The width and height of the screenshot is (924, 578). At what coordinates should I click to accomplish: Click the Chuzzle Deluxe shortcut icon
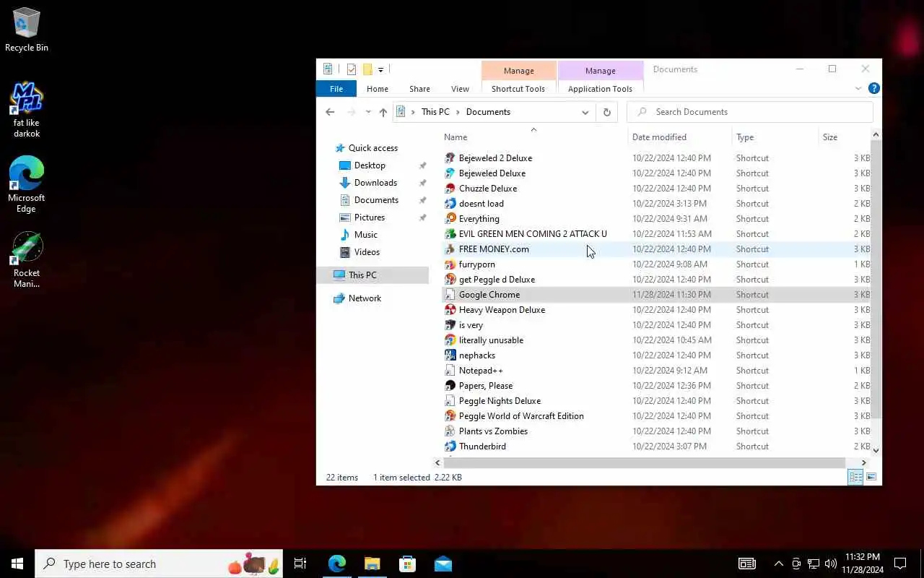pyautogui.click(x=450, y=189)
